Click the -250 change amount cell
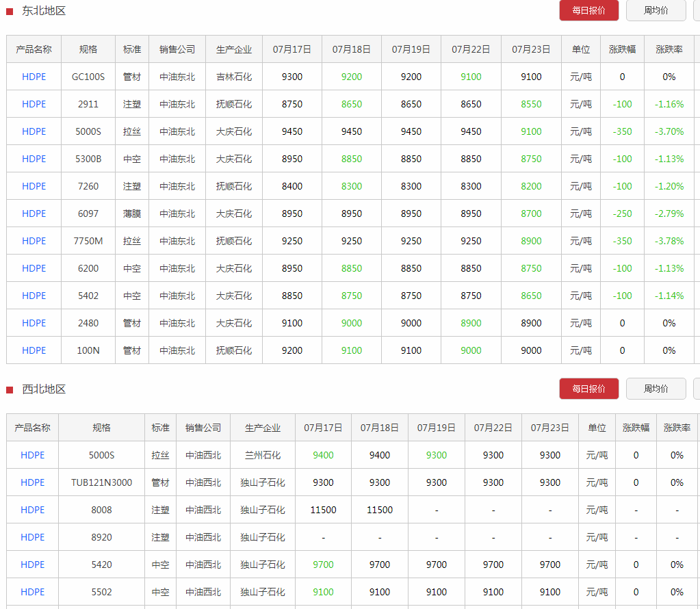Image resolution: width=700 pixels, height=609 pixels. (x=622, y=213)
